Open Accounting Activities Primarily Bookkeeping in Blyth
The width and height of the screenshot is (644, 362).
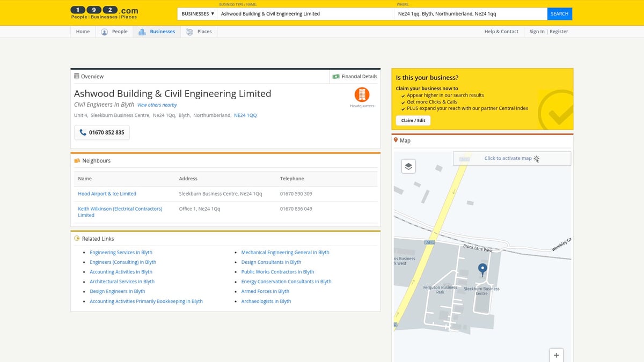[146, 301]
